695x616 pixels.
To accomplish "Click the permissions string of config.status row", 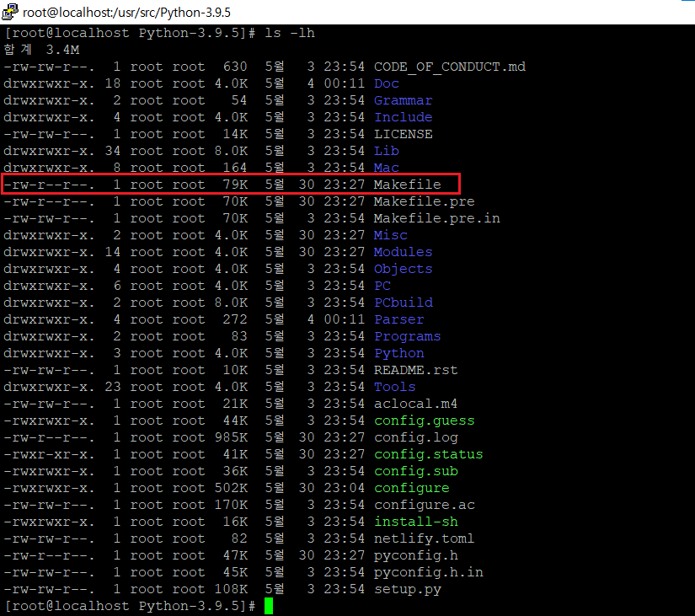I will [x=49, y=454].
